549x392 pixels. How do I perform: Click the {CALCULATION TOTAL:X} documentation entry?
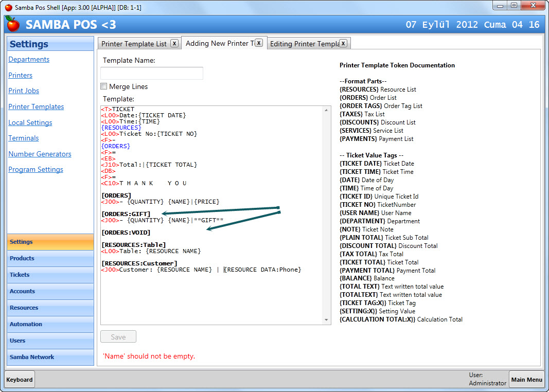tap(401, 319)
